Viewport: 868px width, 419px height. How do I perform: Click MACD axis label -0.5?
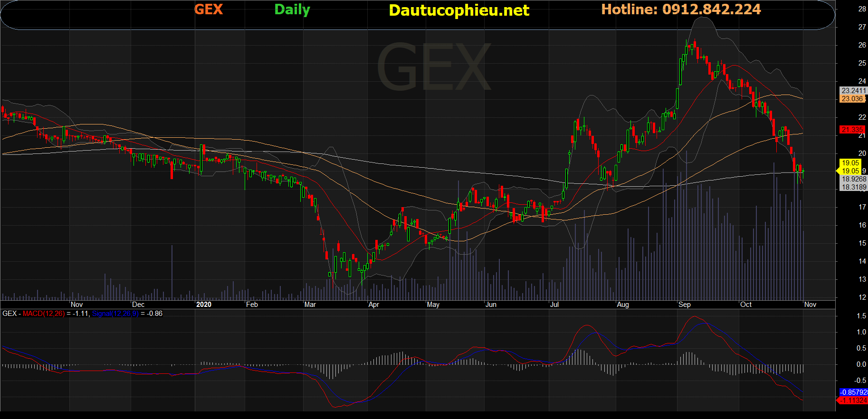(860, 381)
